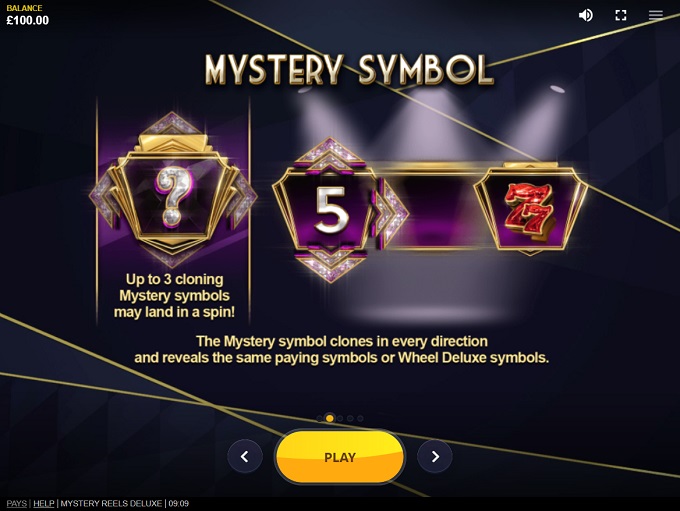680x511 pixels.
Task: Toggle fullscreen mode icon
Action: tap(621, 15)
